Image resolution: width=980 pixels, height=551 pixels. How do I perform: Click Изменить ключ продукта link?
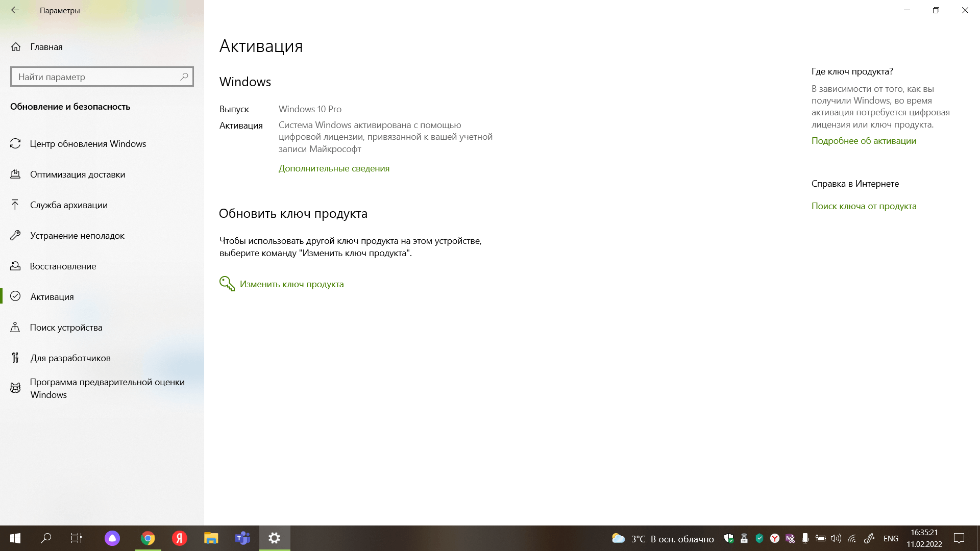click(x=291, y=284)
